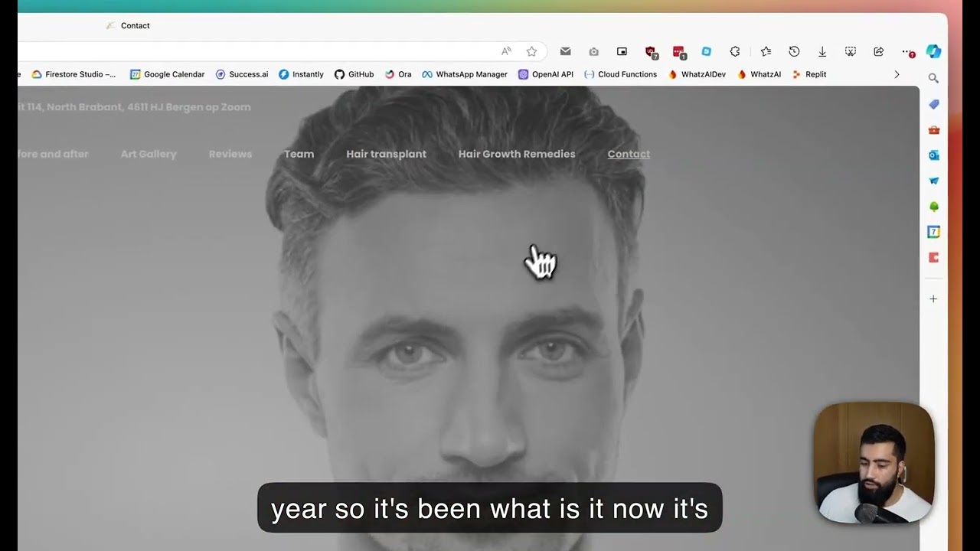Open the blue square extension icon
The width and height of the screenshot is (980, 551).
(x=707, y=51)
